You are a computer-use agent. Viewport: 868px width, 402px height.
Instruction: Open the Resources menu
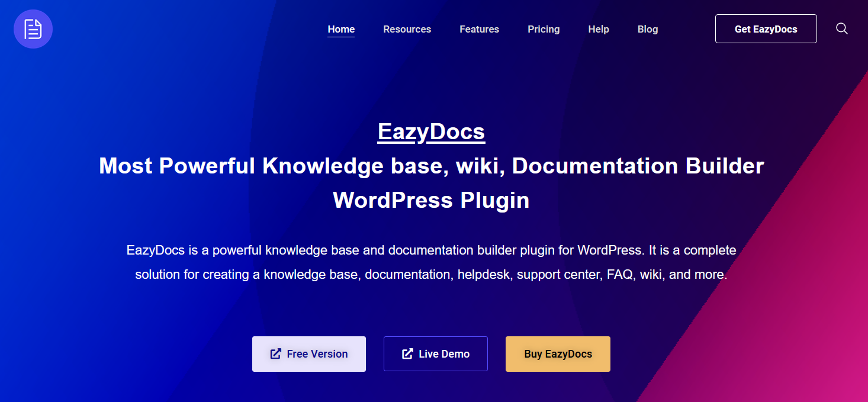click(x=407, y=29)
